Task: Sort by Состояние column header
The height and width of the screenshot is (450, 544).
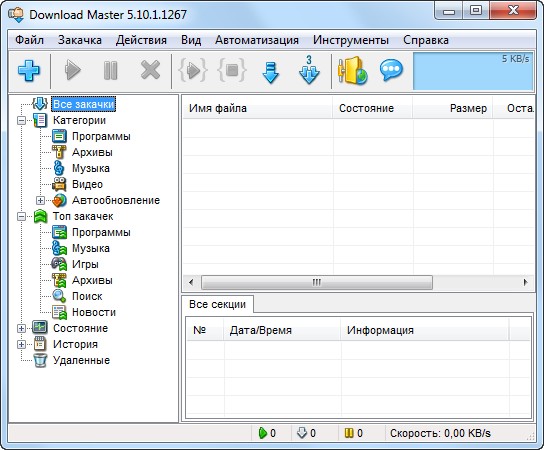Action: coord(372,108)
